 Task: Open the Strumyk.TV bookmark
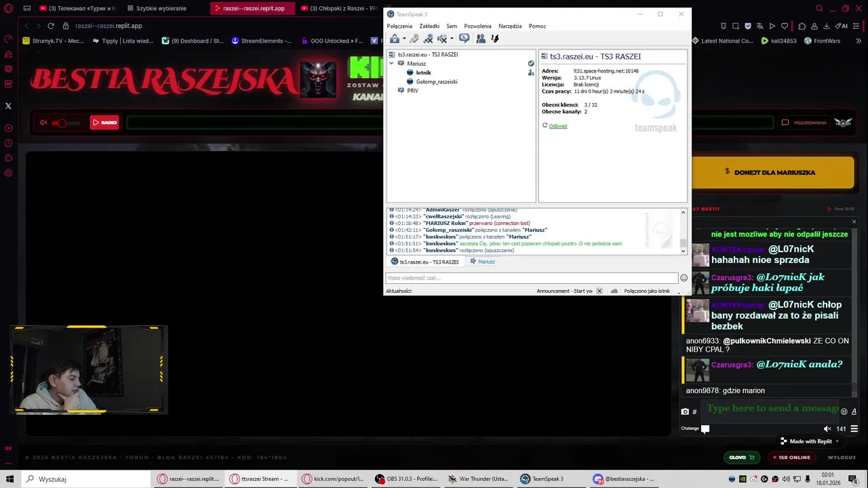[x=54, y=41]
